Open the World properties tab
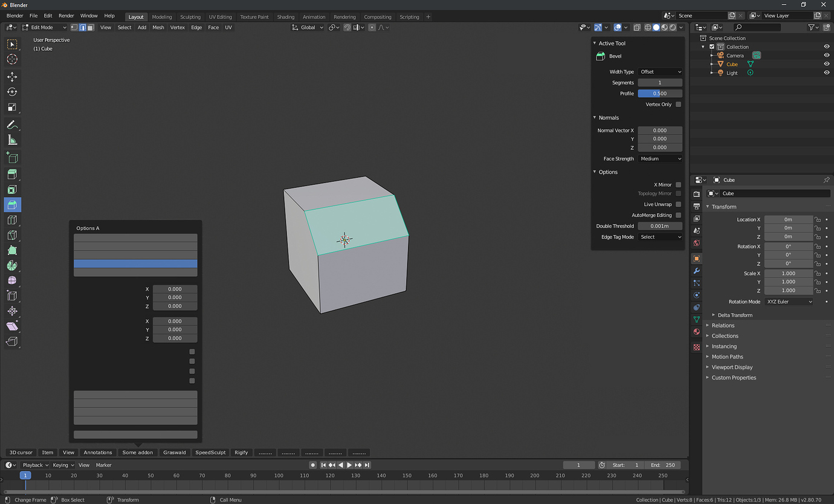 [696, 243]
